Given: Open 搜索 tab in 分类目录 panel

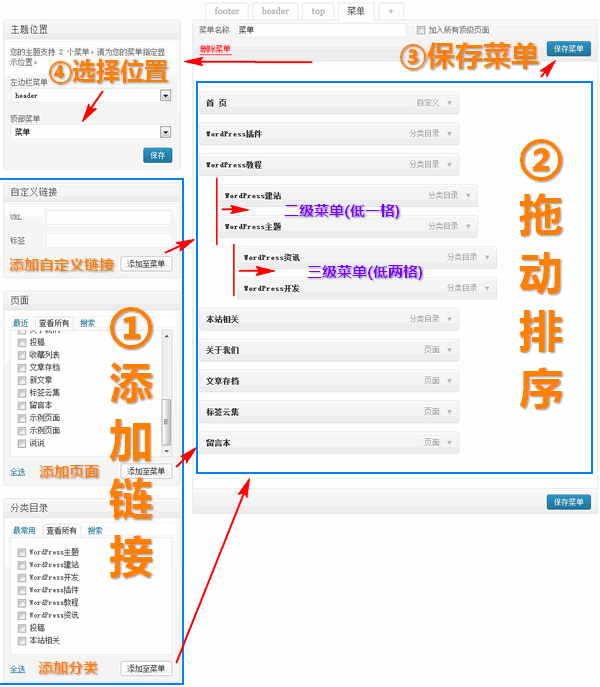Looking at the screenshot, I should [95, 531].
